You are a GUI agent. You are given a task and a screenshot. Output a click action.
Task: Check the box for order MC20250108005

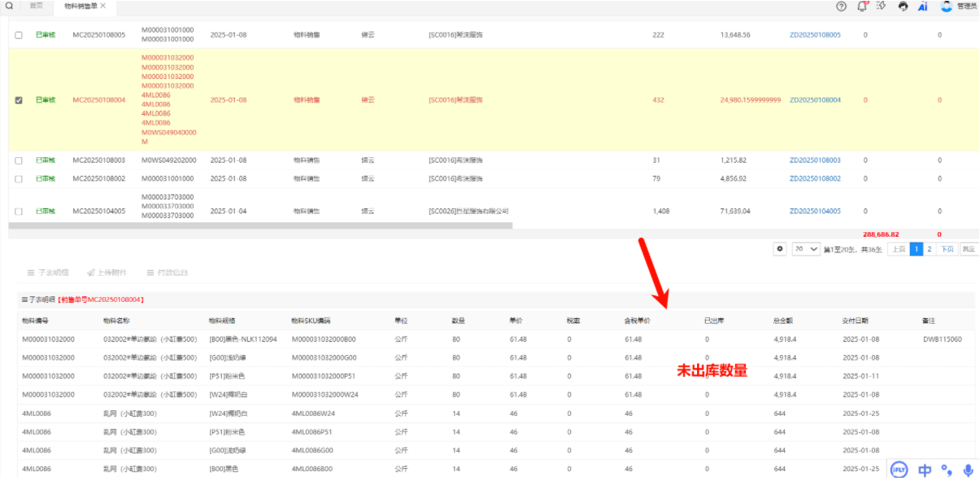19,35
